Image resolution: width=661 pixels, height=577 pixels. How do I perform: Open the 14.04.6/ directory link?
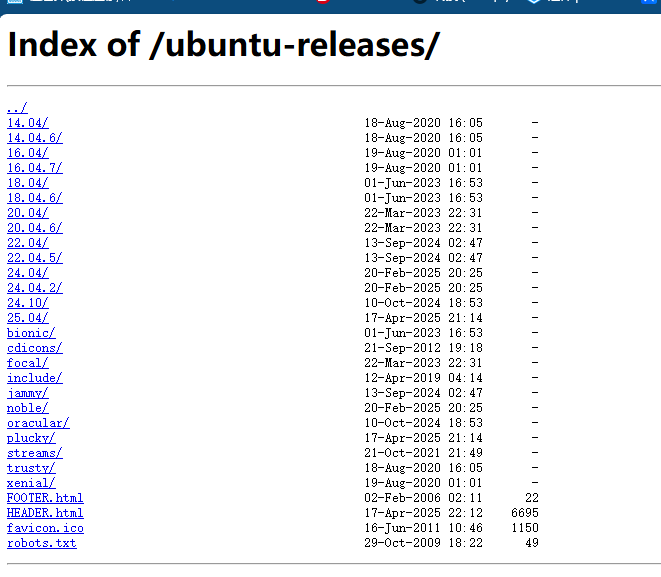[x=35, y=138]
